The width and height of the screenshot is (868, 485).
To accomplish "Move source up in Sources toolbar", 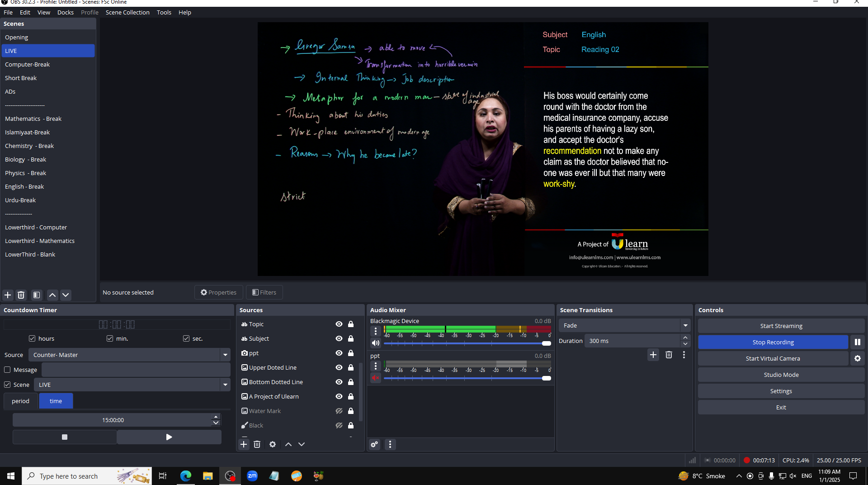I will click(x=288, y=444).
